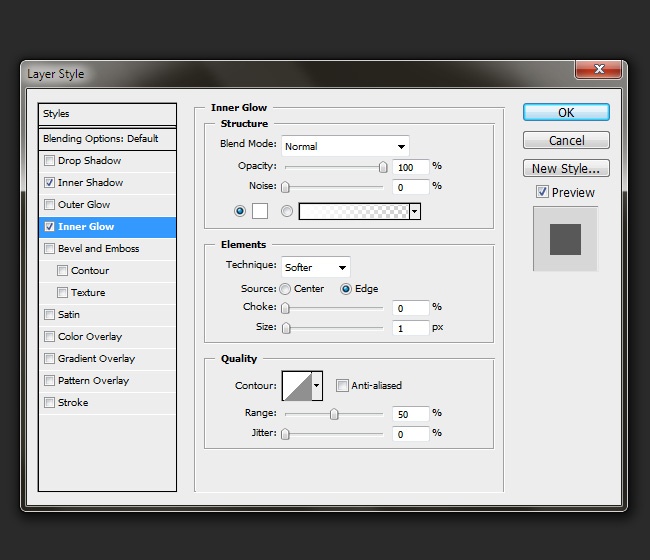Image resolution: width=650 pixels, height=560 pixels.
Task: Choose Center as glow source
Action: pyautogui.click(x=285, y=289)
